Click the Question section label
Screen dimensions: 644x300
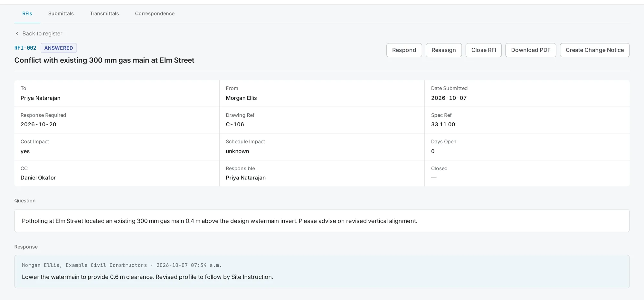[x=25, y=200]
